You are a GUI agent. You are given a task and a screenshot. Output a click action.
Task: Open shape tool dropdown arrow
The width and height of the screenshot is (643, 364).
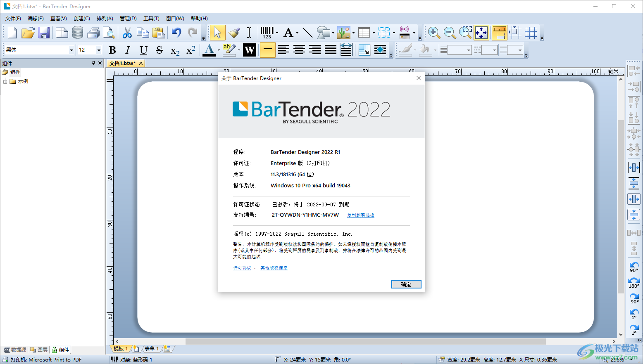(x=333, y=33)
